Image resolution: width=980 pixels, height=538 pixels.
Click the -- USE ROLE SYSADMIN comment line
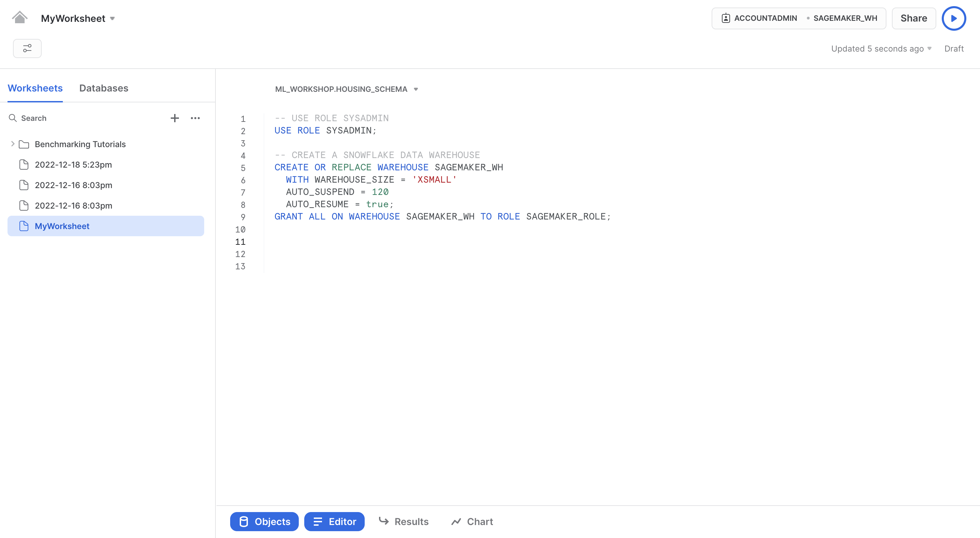[331, 118]
